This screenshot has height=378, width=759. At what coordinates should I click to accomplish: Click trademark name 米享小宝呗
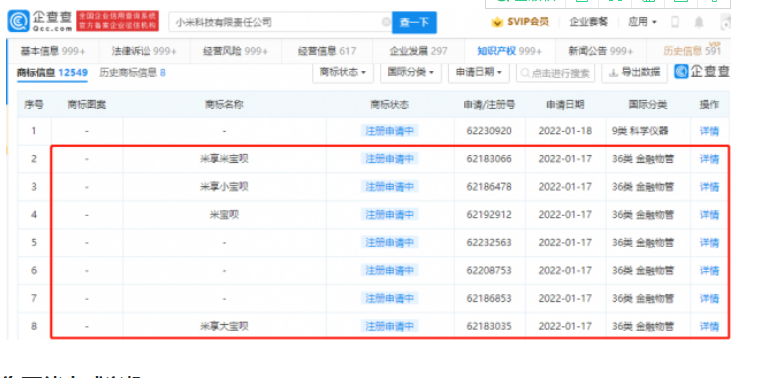224,187
